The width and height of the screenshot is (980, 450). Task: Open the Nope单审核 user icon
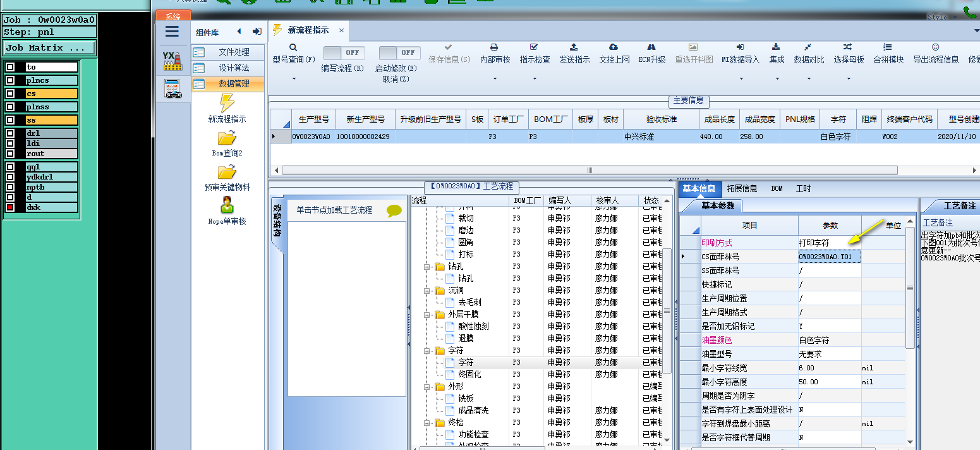tap(227, 206)
